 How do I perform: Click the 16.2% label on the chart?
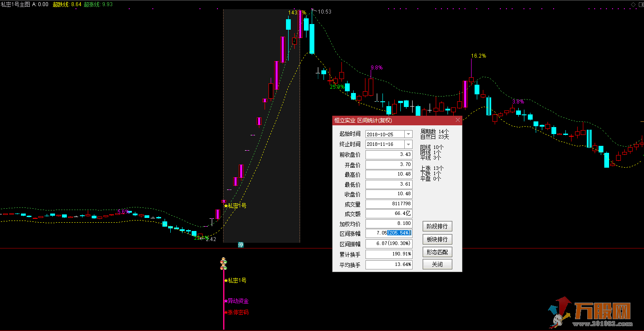coord(479,56)
